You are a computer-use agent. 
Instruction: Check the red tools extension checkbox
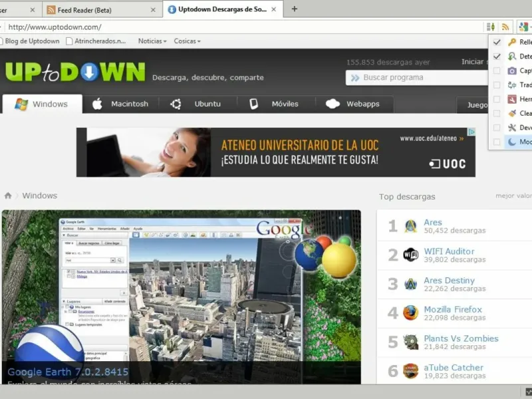497,99
